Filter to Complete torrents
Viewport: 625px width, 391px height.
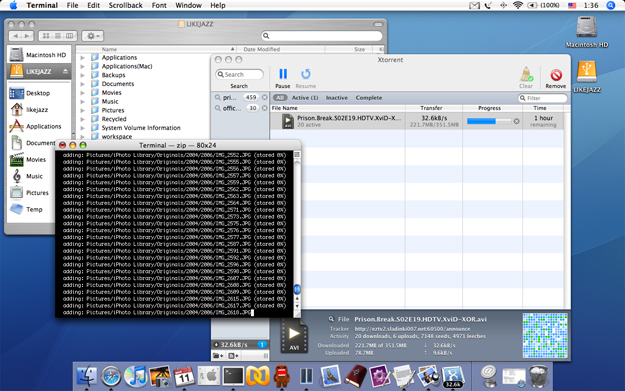(x=369, y=98)
